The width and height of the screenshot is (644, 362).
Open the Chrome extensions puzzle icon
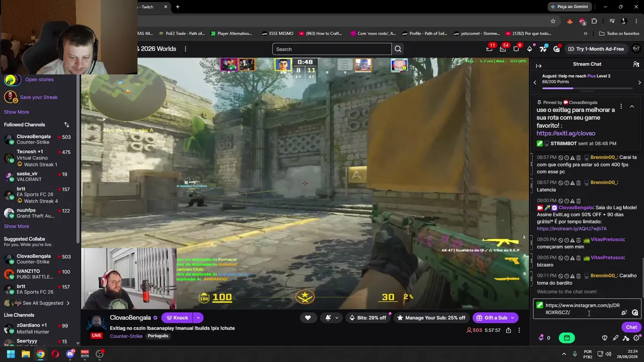594,21
